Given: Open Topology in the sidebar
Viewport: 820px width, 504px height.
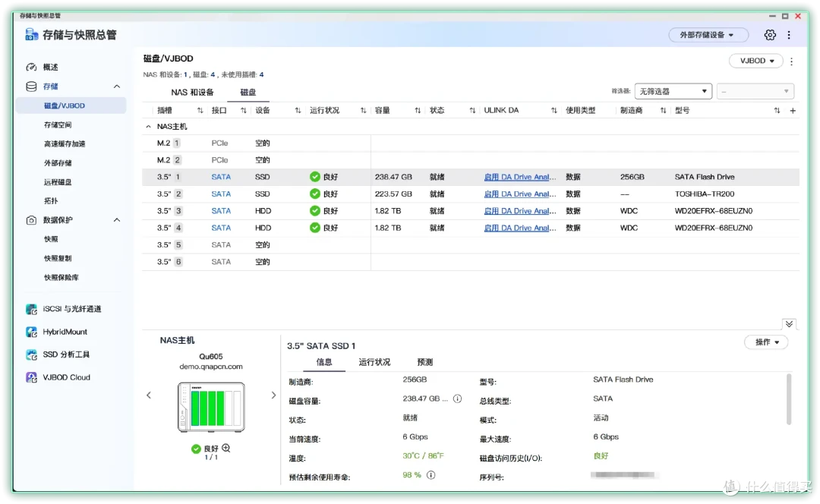Looking at the screenshot, I should (x=51, y=200).
